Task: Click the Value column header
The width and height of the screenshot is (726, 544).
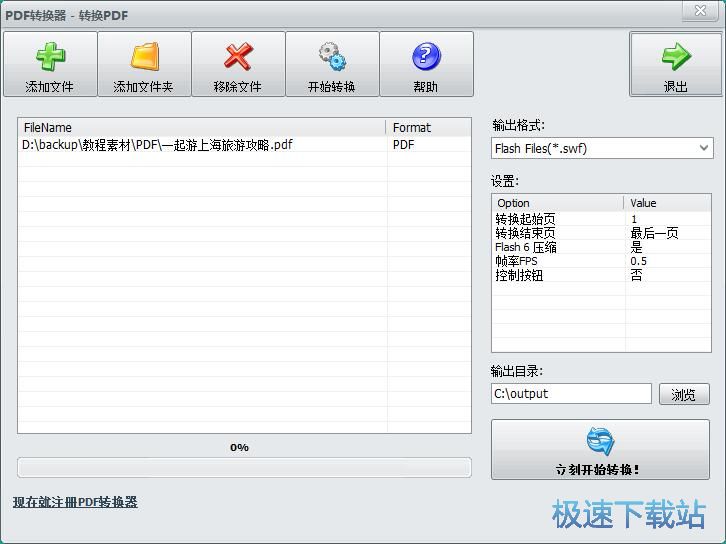Action: (x=667, y=203)
